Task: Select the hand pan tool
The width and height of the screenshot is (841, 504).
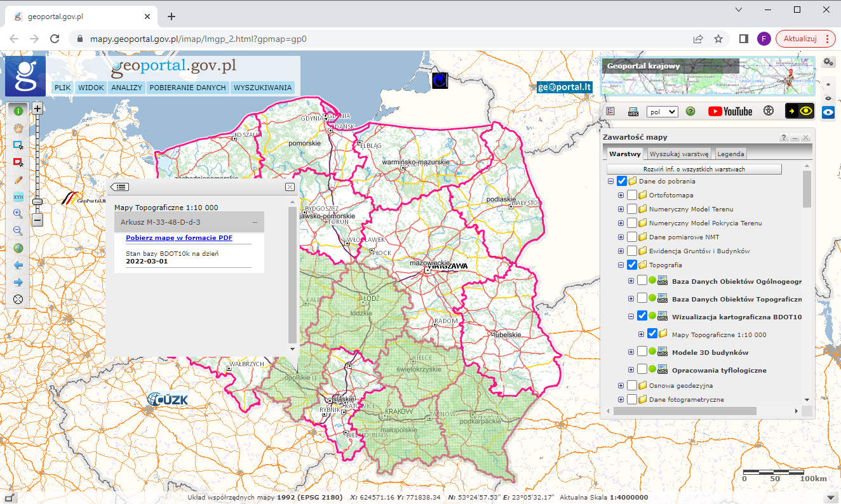Action: pos(18,128)
